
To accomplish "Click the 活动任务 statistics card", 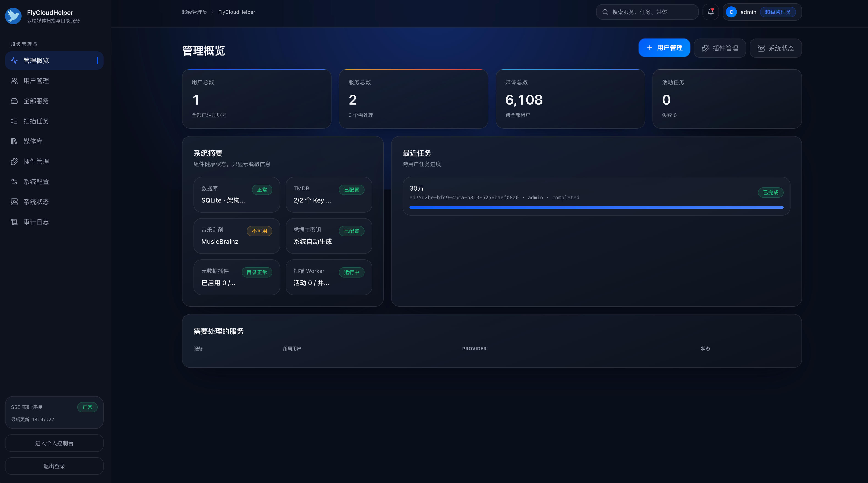I will [x=727, y=99].
